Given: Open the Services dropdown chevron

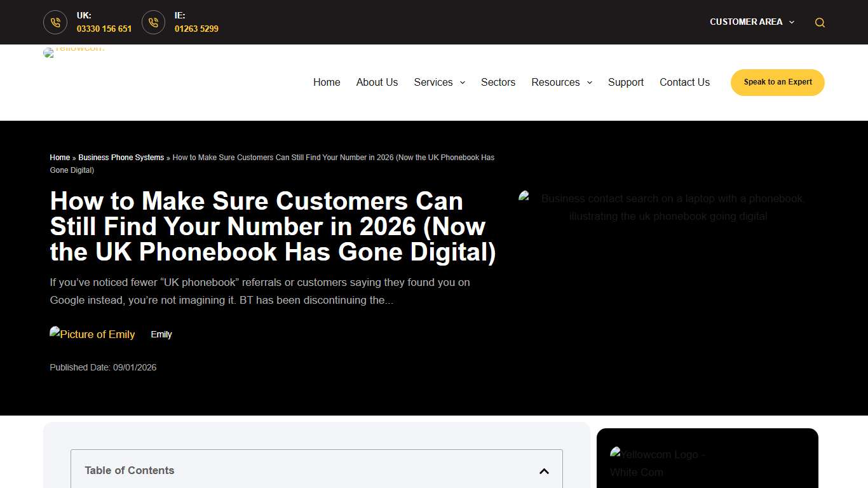Looking at the screenshot, I should point(462,83).
